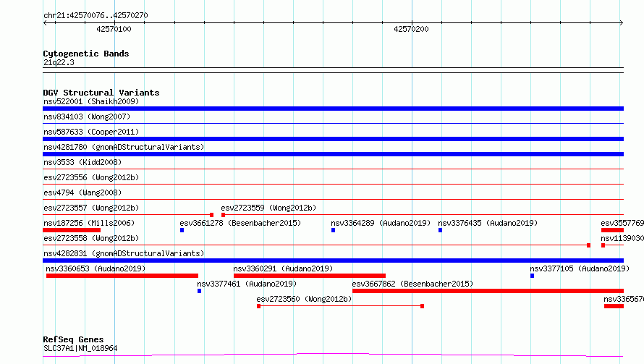Open the nsv834103 (Wong2007) variant label
The height and width of the screenshot is (364, 644).
pos(87,117)
